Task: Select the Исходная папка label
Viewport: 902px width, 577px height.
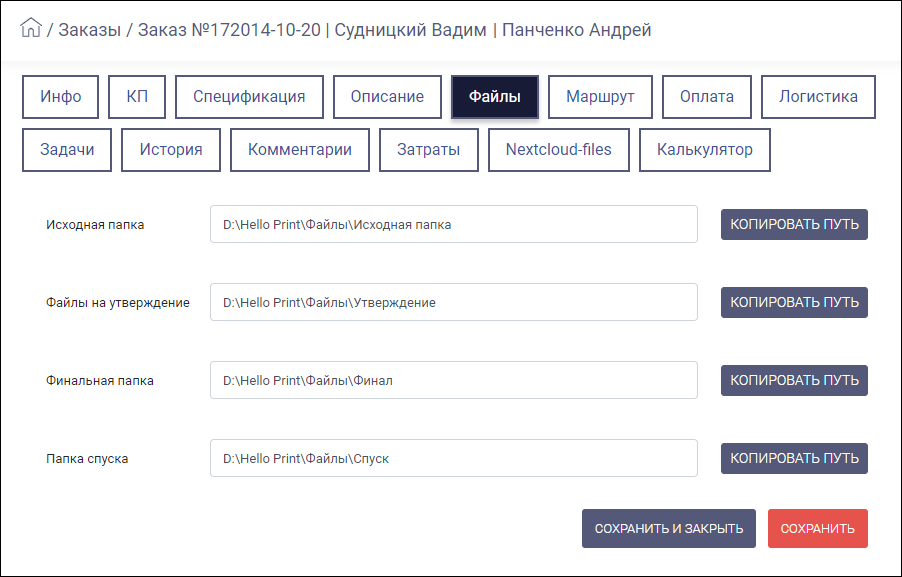Action: pos(95,225)
